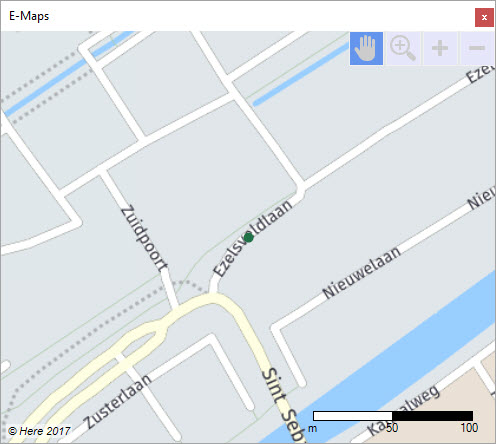Click the E-Maps window title
Image resolution: width=496 pixels, height=444 pixels.
[x=29, y=16]
